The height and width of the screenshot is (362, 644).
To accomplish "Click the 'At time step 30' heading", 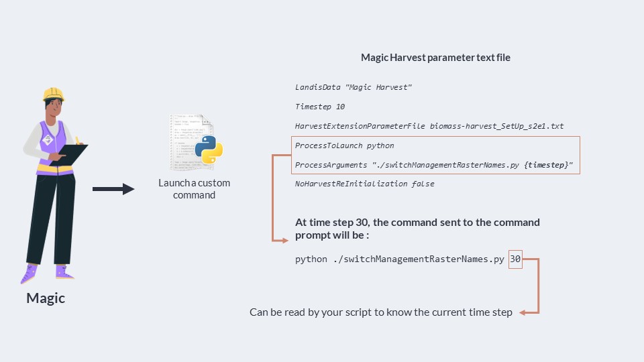I will (x=417, y=229).
